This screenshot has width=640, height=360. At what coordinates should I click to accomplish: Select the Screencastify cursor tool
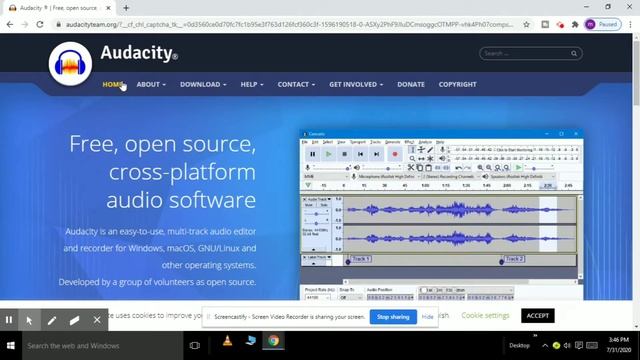pos(29,320)
